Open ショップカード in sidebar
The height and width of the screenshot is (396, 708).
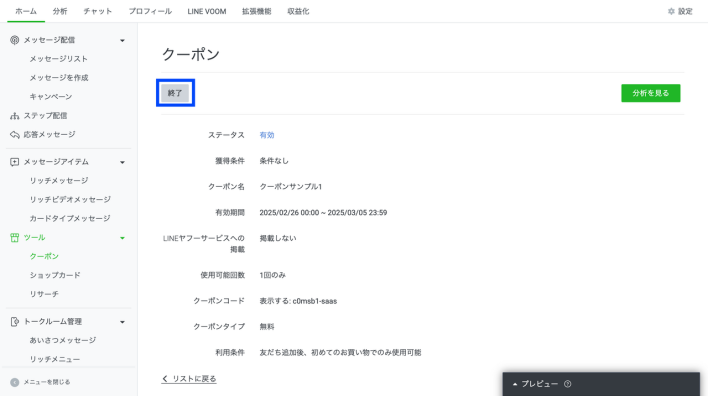click(55, 275)
